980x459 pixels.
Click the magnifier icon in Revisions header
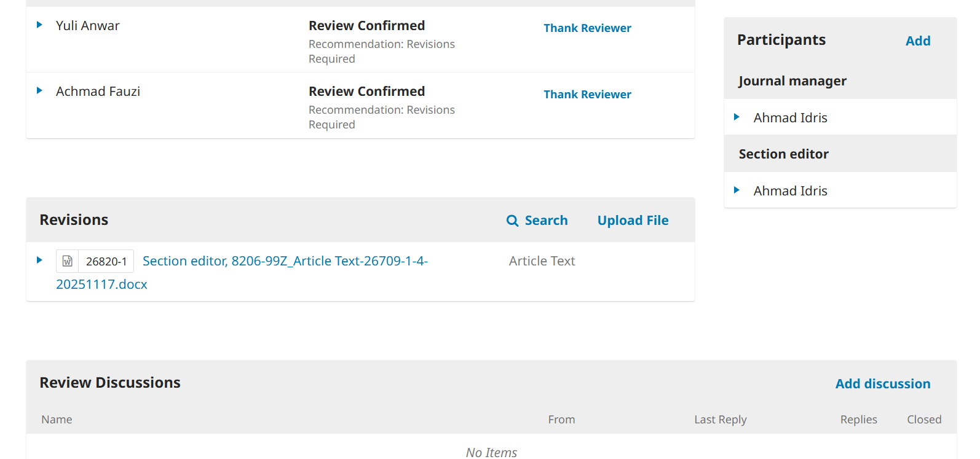point(512,221)
